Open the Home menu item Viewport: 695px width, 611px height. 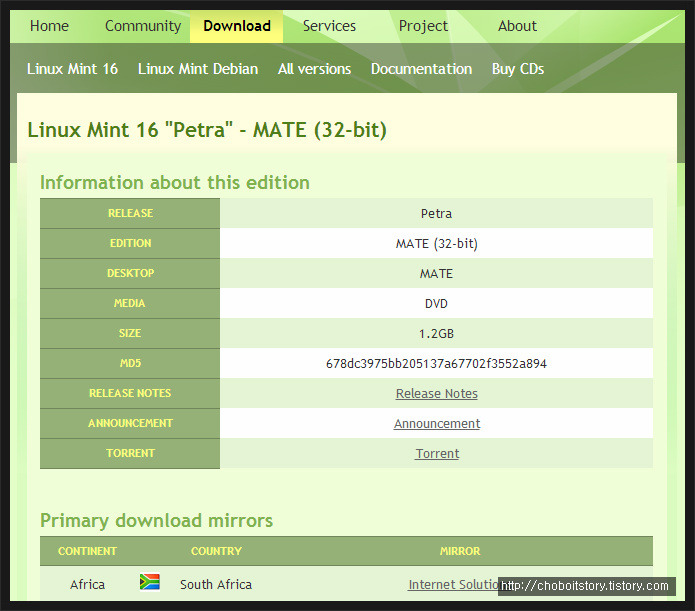[49, 26]
